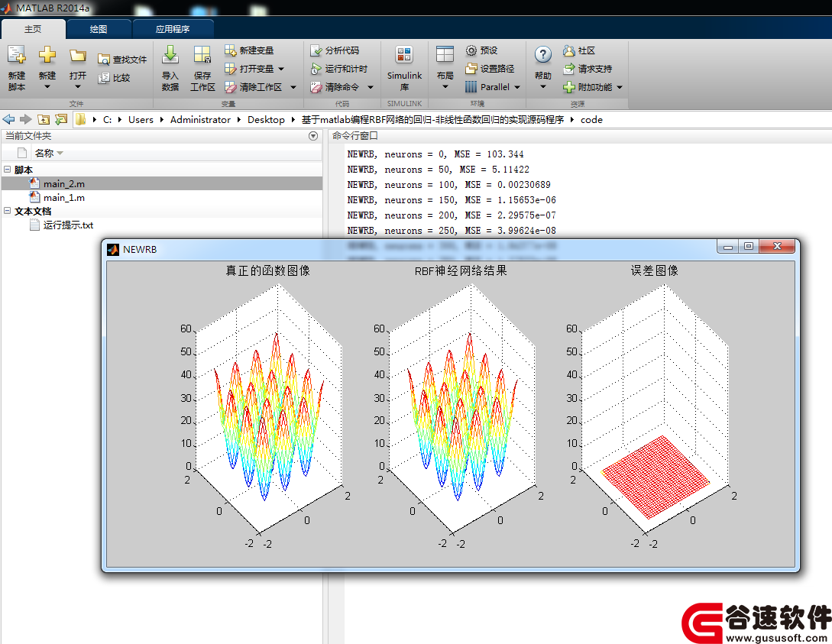Click the code folder path segment
The width and height of the screenshot is (832, 644).
[591, 120]
